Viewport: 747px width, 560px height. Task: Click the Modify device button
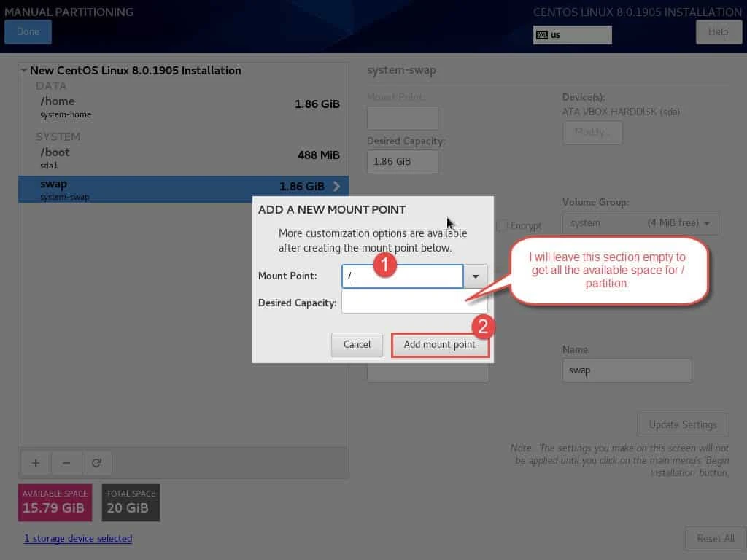pyautogui.click(x=592, y=133)
